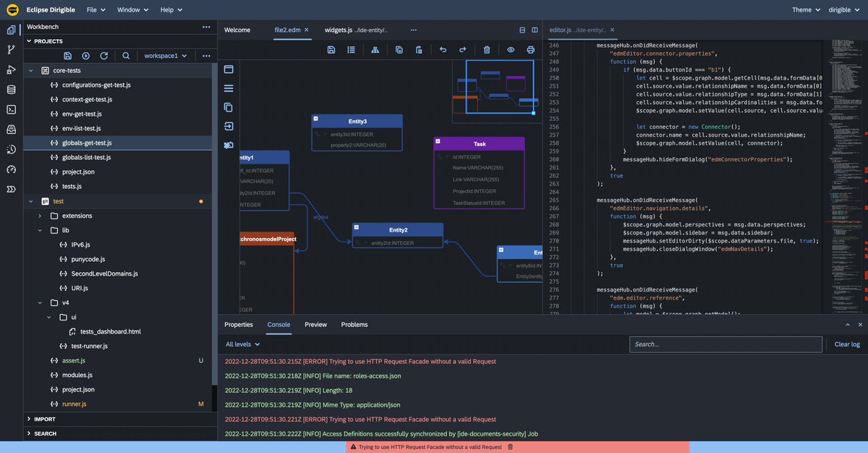Screen dimensions: 868x453
Task: Select the Projection arrow-into-box icon in the palette
Action: point(229,126)
